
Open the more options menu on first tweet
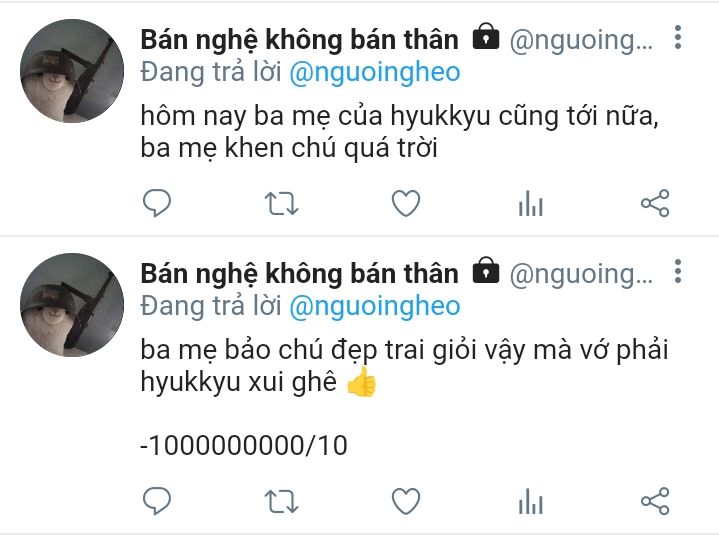coord(678,37)
